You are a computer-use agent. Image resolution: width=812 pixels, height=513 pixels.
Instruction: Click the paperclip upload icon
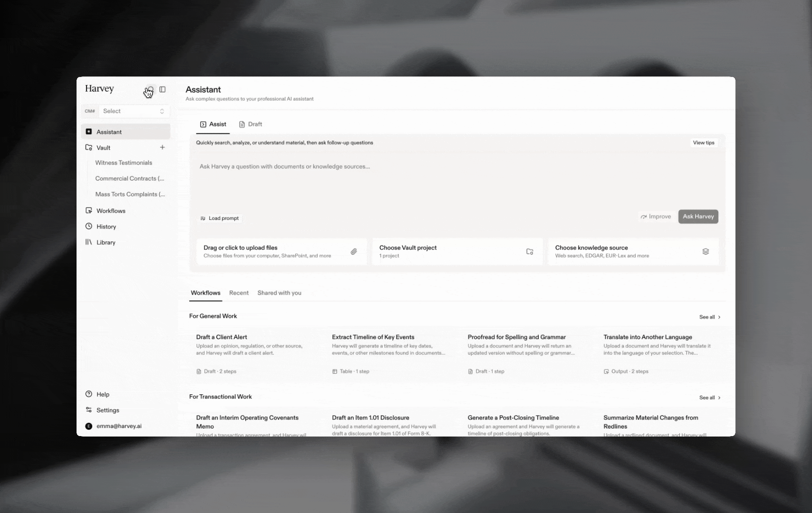[354, 251]
